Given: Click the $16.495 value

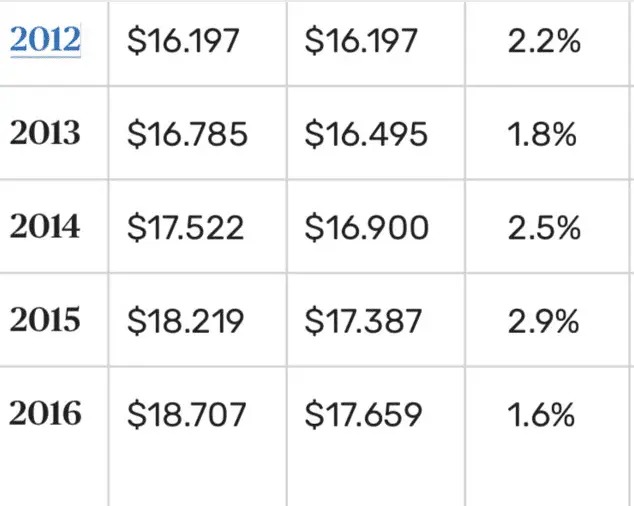Looking at the screenshot, I should 366,135.
